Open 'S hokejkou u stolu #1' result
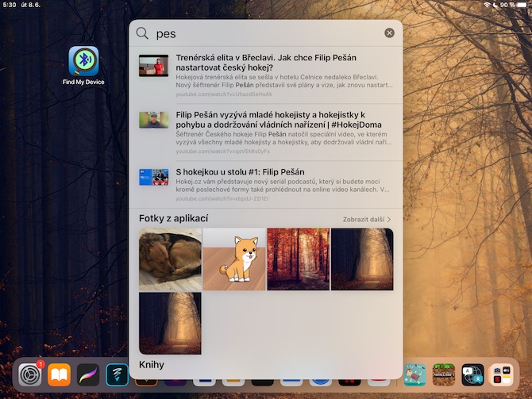The image size is (532, 399). point(266,185)
